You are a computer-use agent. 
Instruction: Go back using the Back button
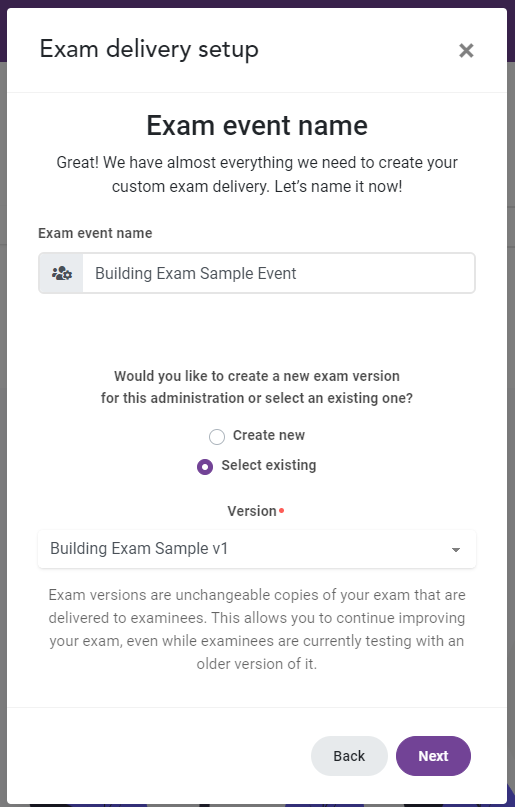click(x=349, y=756)
